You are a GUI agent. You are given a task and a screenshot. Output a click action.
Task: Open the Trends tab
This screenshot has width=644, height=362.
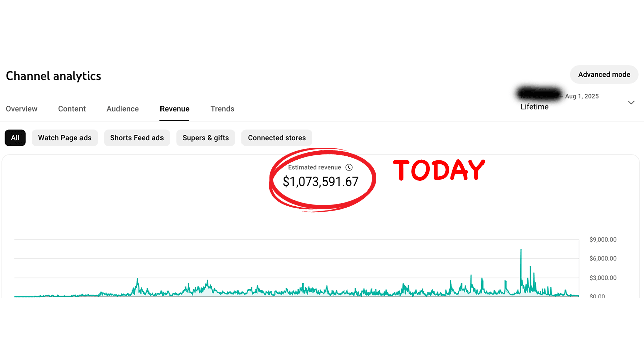click(222, 109)
